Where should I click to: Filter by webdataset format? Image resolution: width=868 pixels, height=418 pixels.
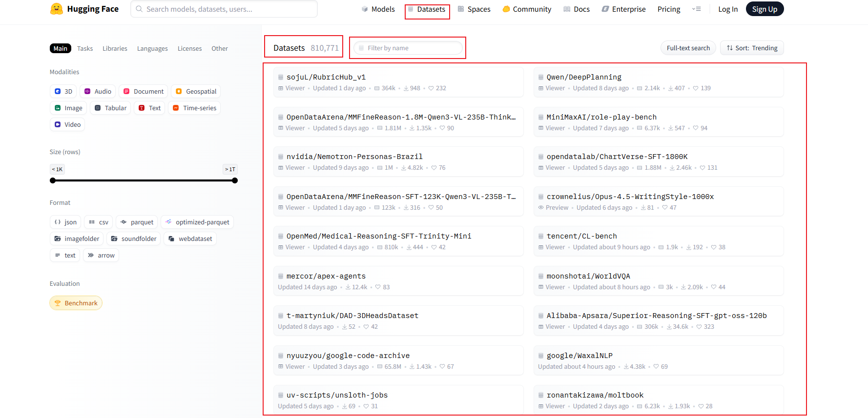190,239
